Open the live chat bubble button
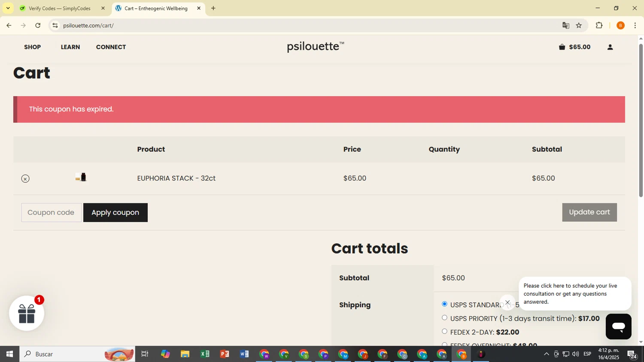The image size is (644, 362). 618,326
